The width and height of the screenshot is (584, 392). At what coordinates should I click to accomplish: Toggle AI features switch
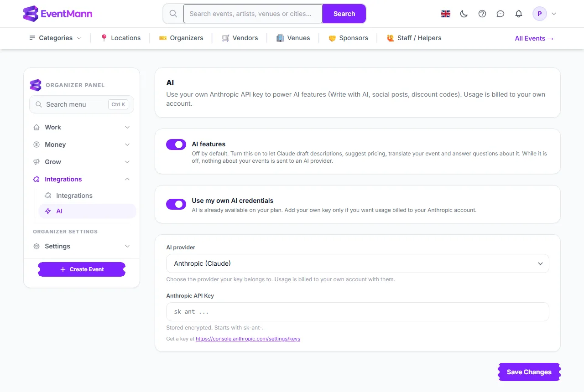[176, 144]
